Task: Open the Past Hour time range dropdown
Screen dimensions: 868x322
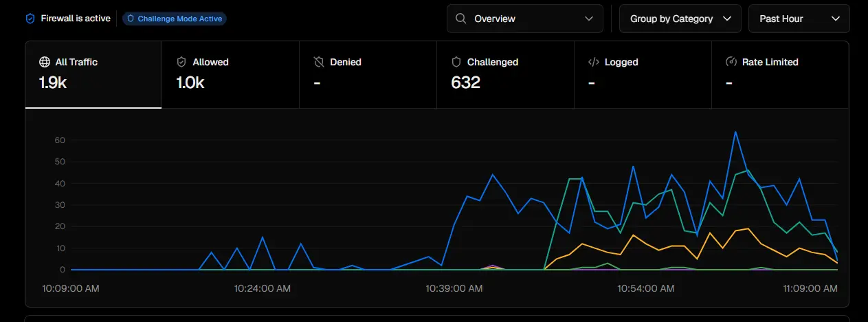Action: click(799, 19)
